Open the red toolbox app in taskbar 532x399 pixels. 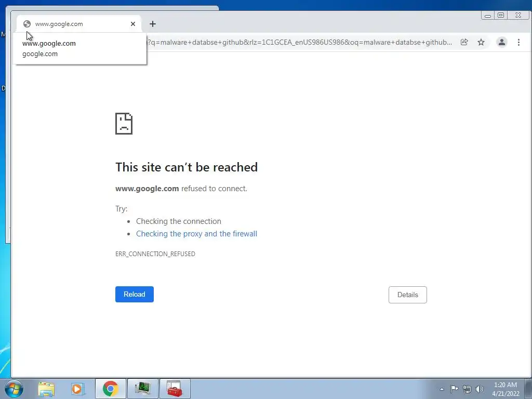[175, 389]
